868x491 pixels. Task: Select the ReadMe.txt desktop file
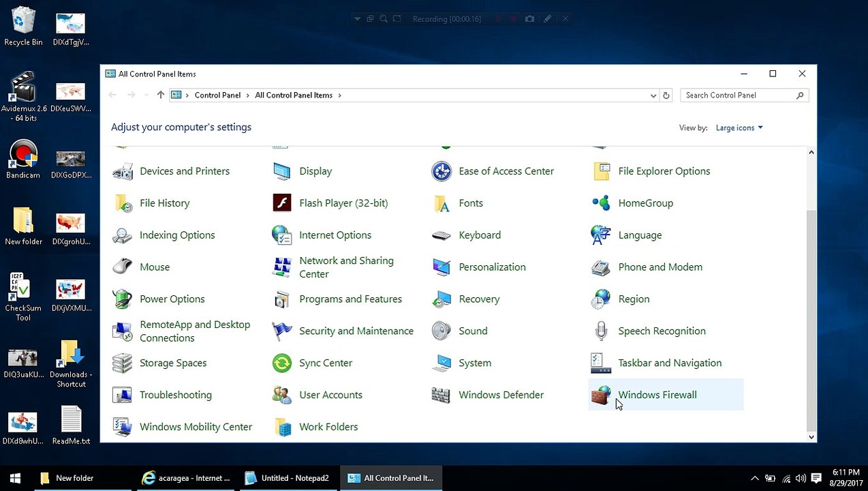click(x=71, y=426)
